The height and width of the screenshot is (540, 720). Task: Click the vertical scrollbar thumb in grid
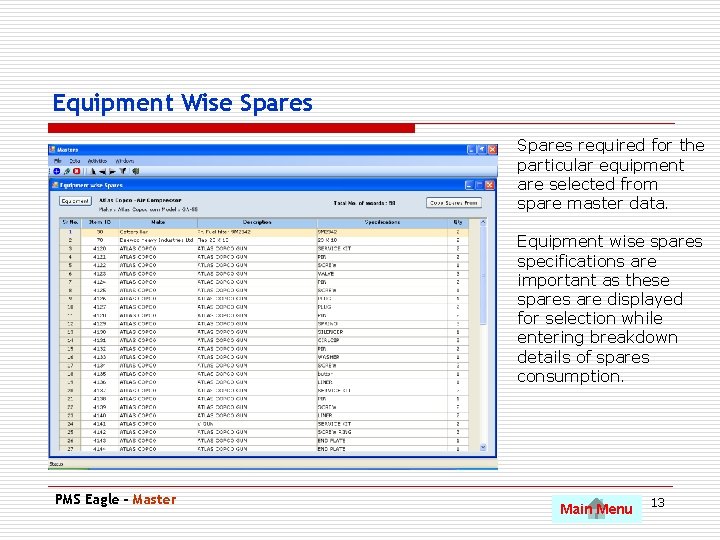click(x=483, y=276)
